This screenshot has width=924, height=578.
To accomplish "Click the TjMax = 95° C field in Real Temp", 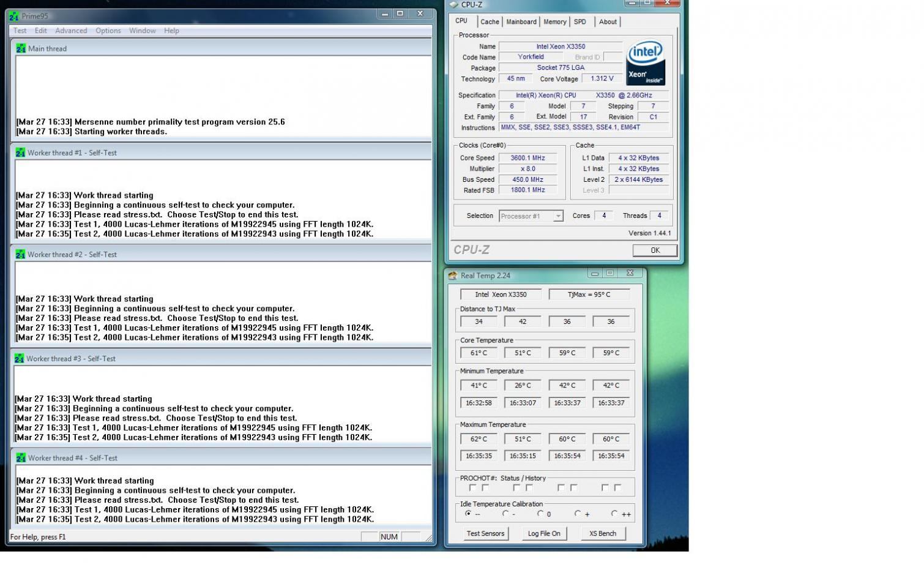I will click(589, 295).
